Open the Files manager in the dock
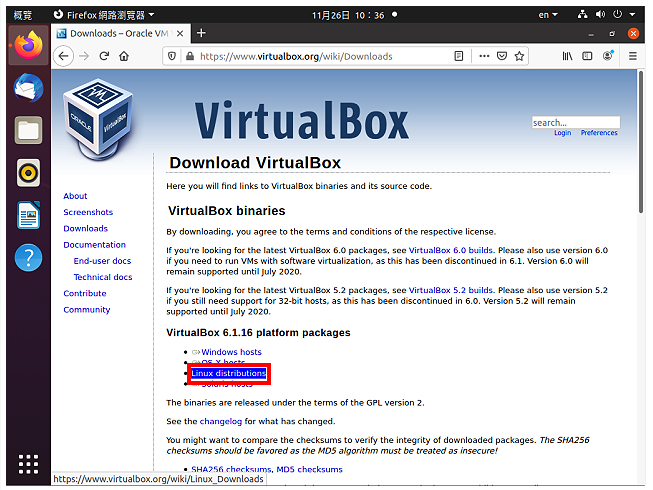653x490 pixels. click(x=28, y=130)
